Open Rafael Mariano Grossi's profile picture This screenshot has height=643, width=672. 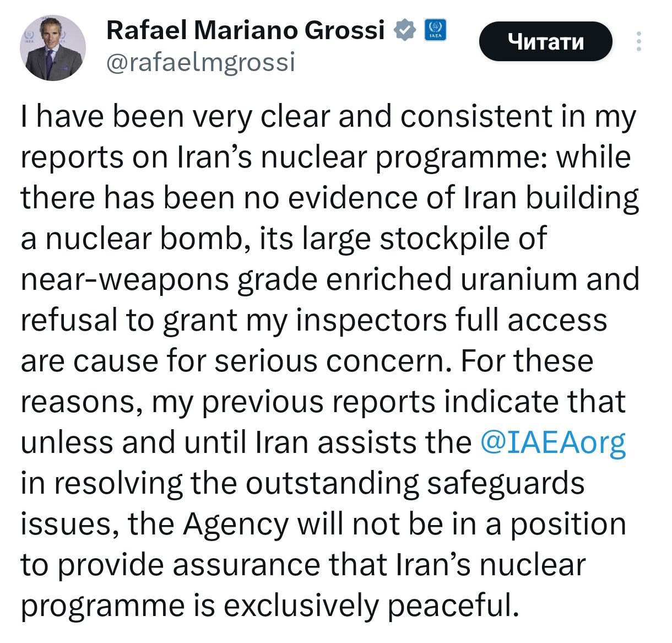click(x=53, y=47)
